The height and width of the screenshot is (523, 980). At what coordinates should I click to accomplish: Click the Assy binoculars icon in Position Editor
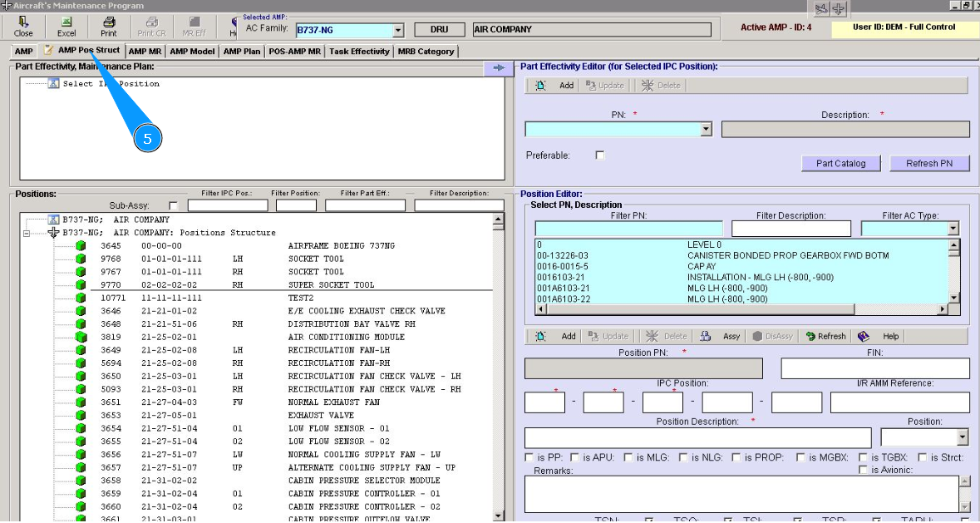pyautogui.click(x=706, y=337)
